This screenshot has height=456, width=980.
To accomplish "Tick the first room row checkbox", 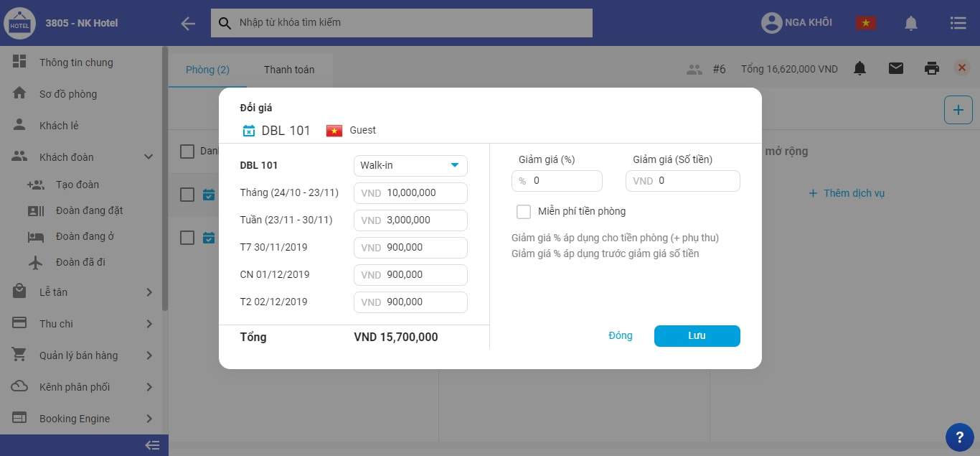I will point(187,195).
